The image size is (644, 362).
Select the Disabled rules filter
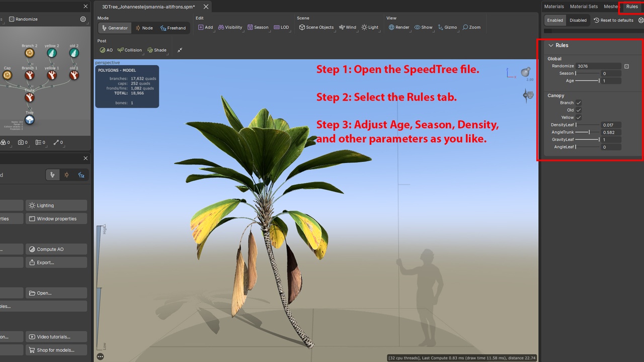click(578, 20)
